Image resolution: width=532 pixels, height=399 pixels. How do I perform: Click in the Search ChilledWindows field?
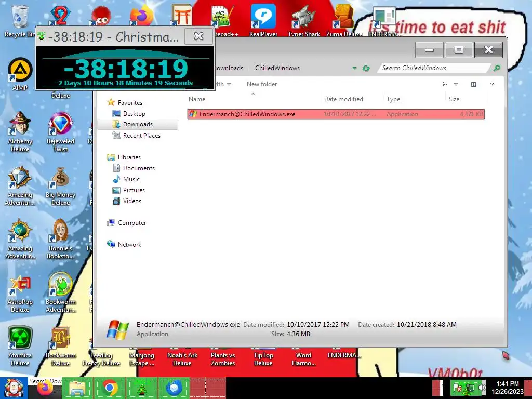[434, 68]
